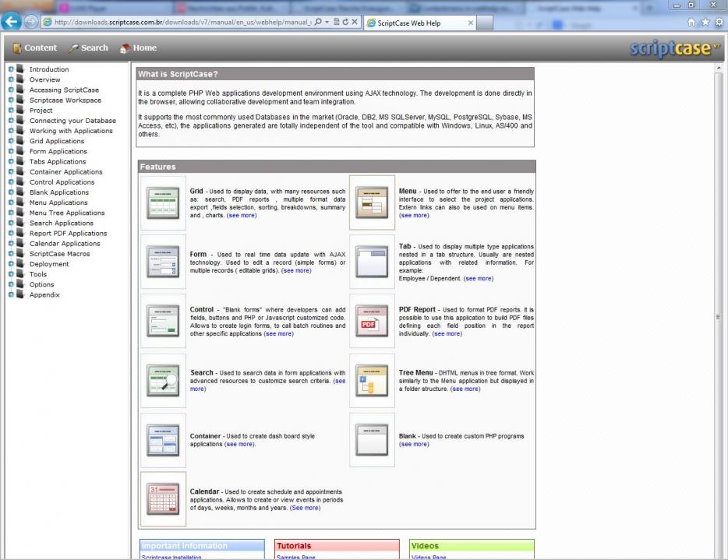Close the ScriptCase Web Help tab
728x560 pixels.
pyautogui.click(x=470, y=23)
